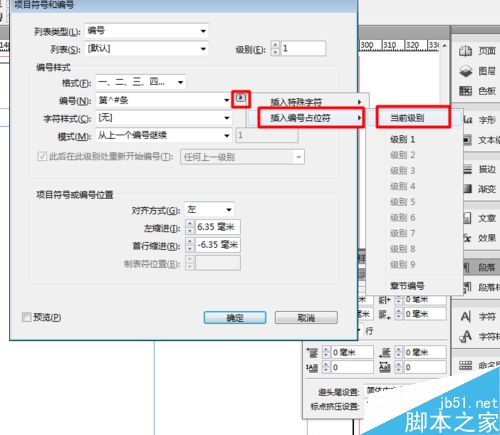Click the 取消 Cancel button

click(x=306, y=318)
